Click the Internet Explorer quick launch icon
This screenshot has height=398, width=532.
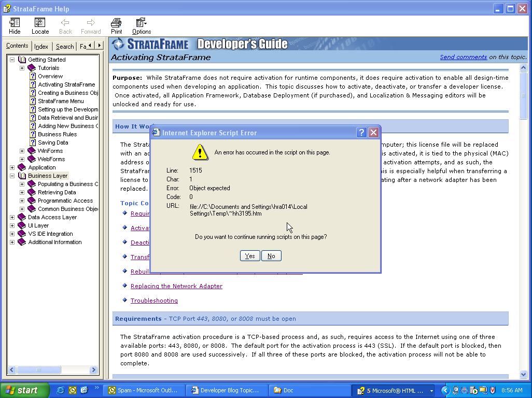pos(61,390)
